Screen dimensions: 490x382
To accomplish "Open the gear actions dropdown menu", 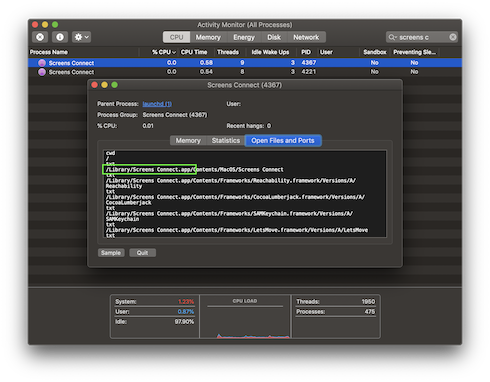I will click(81, 37).
